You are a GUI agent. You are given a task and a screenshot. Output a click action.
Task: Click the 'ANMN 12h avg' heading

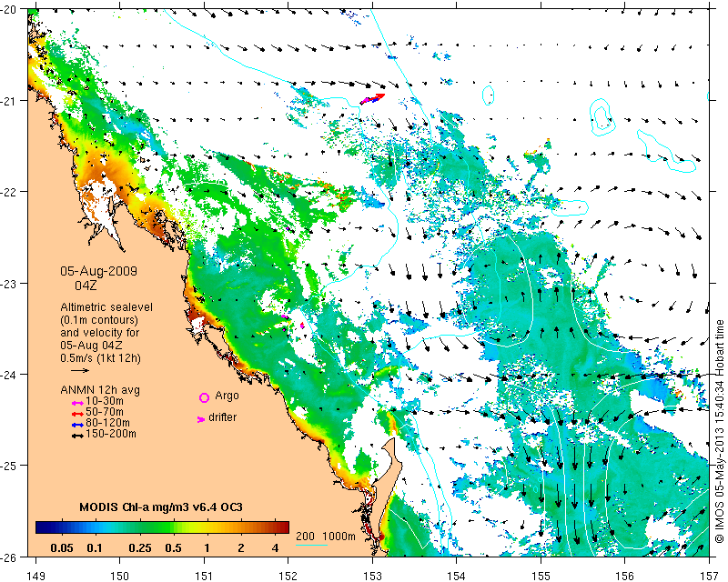pos(100,390)
